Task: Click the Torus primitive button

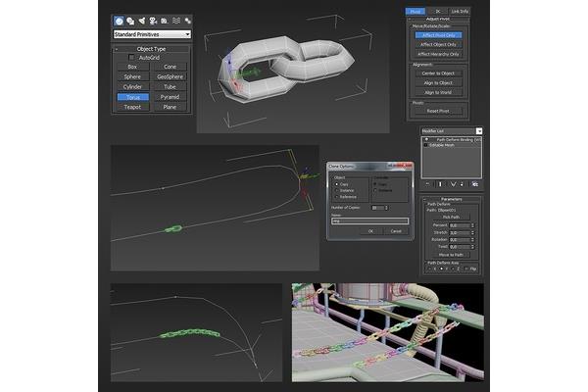Action: click(132, 97)
